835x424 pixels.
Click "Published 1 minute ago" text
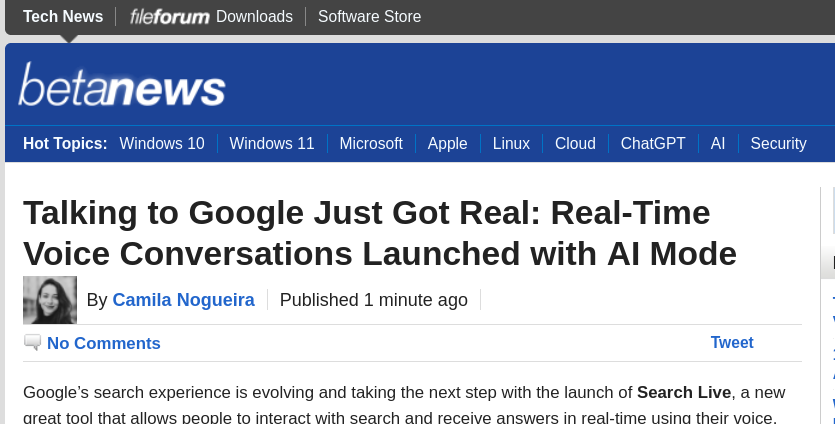[374, 300]
